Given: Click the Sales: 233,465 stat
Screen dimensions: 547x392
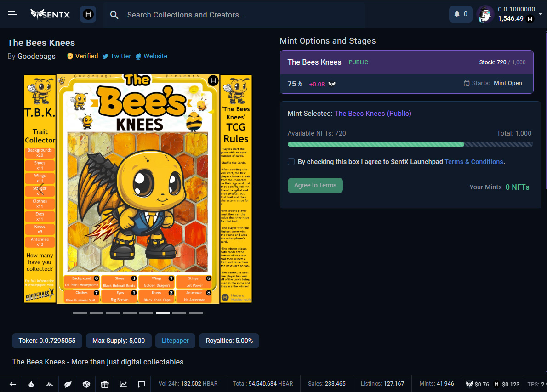Looking at the screenshot, I should click(326, 384).
